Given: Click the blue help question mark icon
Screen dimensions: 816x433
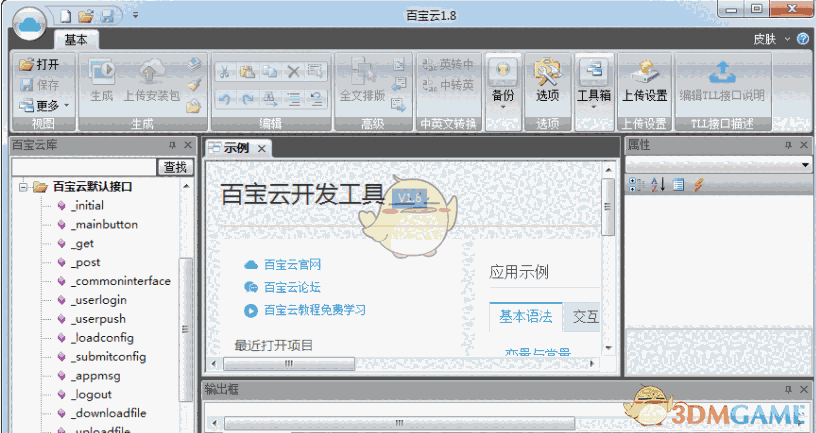Looking at the screenshot, I should pos(804,39).
